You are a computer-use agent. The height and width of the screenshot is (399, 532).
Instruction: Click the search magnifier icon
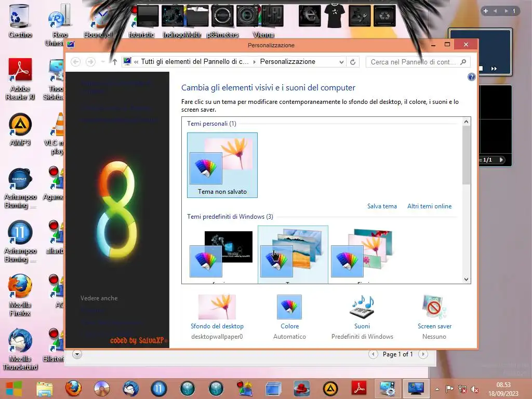[x=463, y=62]
